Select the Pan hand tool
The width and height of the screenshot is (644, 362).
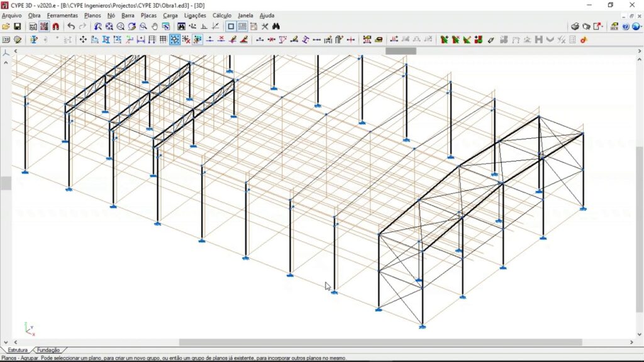tap(154, 26)
